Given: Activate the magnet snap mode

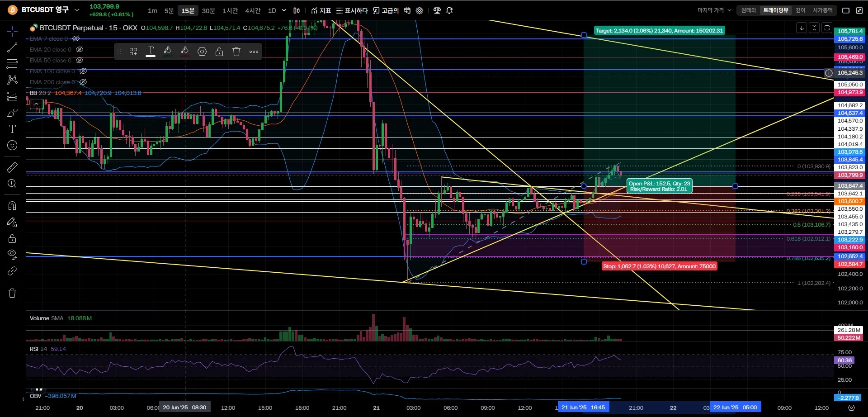Looking at the screenshot, I should point(12,206).
